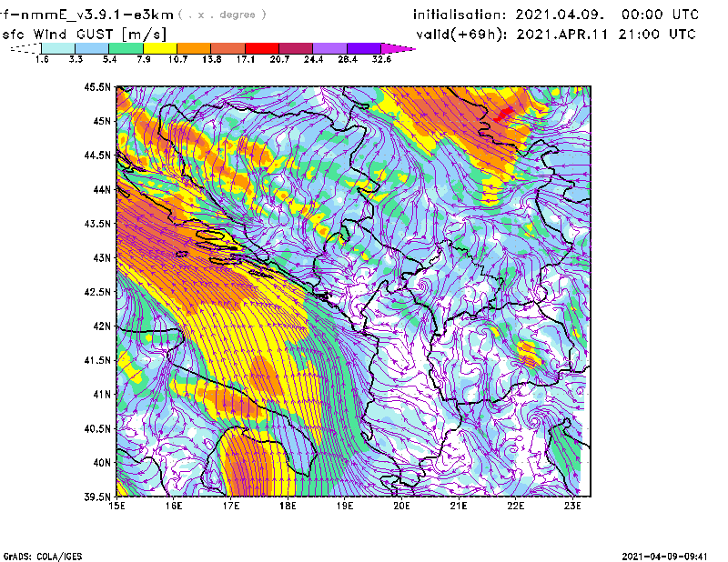Pick the salmon 13.8–17.1 legend swatch
This screenshot has width=728, height=562.
[x=228, y=48]
